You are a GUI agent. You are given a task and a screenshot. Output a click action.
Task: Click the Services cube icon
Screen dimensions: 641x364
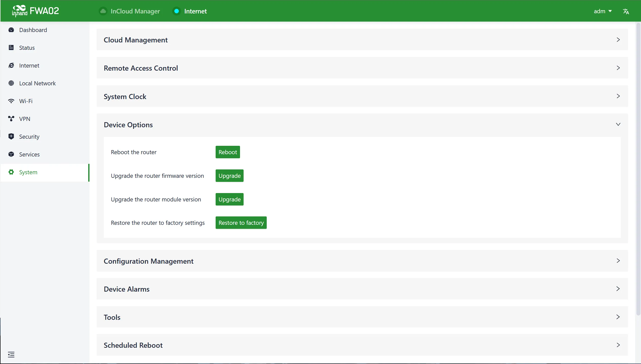click(x=11, y=154)
